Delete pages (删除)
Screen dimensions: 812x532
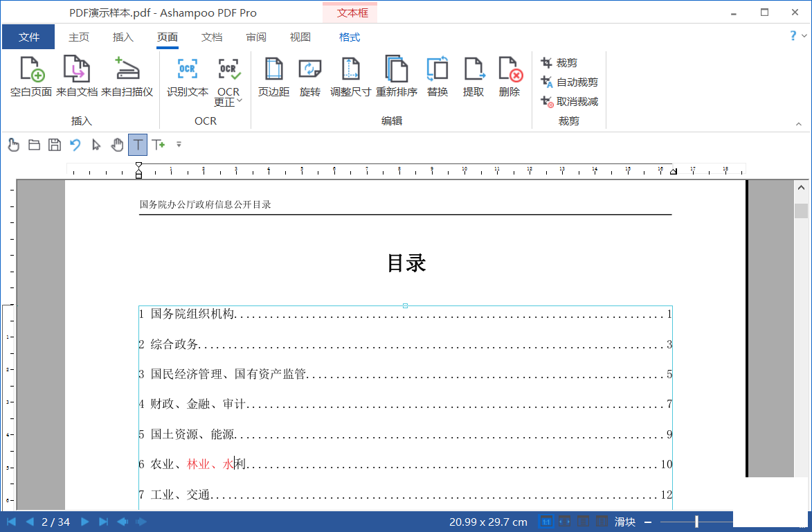tap(509, 77)
